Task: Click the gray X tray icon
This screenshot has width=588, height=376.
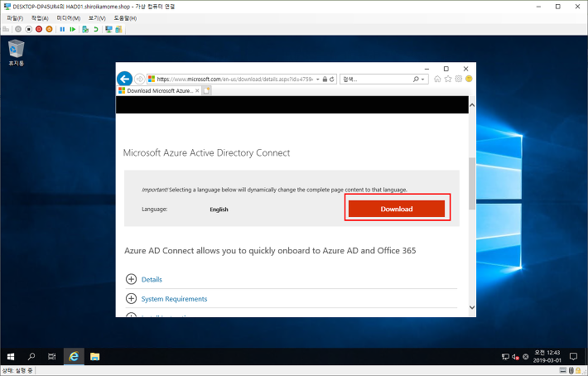Action: (x=526, y=357)
